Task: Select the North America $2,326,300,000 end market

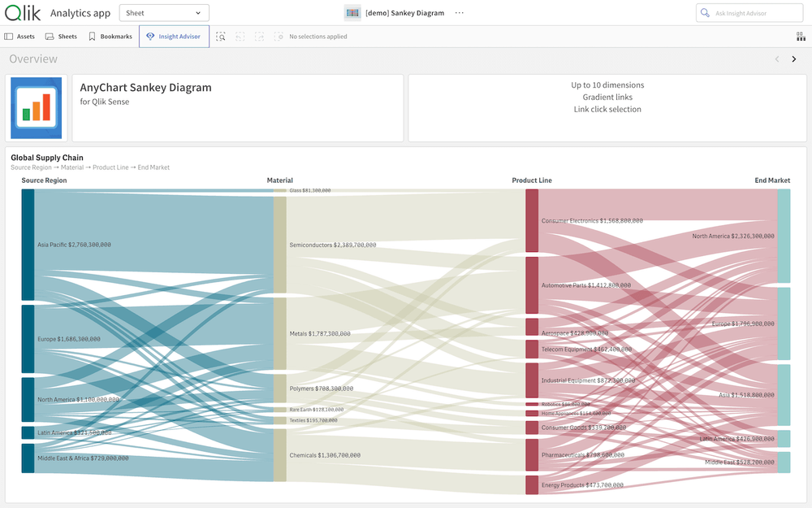Action: click(784, 236)
